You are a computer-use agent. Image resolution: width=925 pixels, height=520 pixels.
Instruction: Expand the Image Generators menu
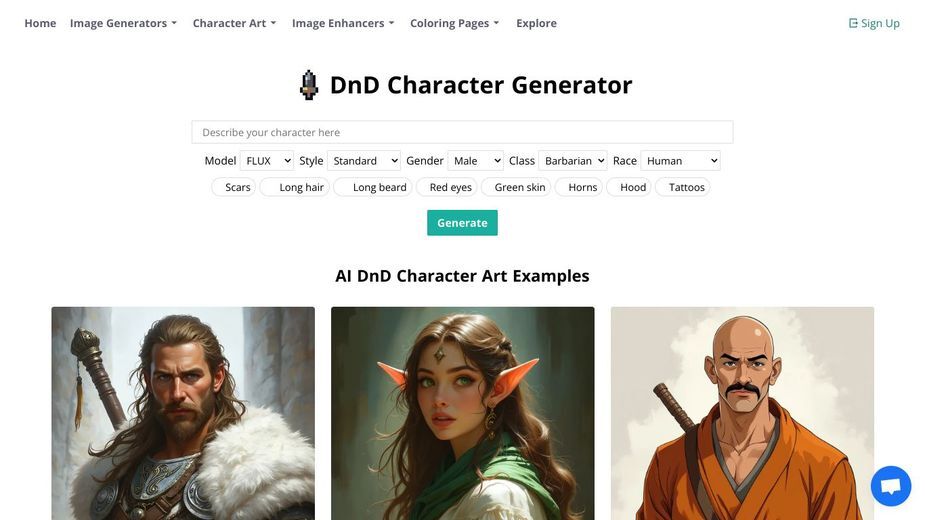coord(123,23)
